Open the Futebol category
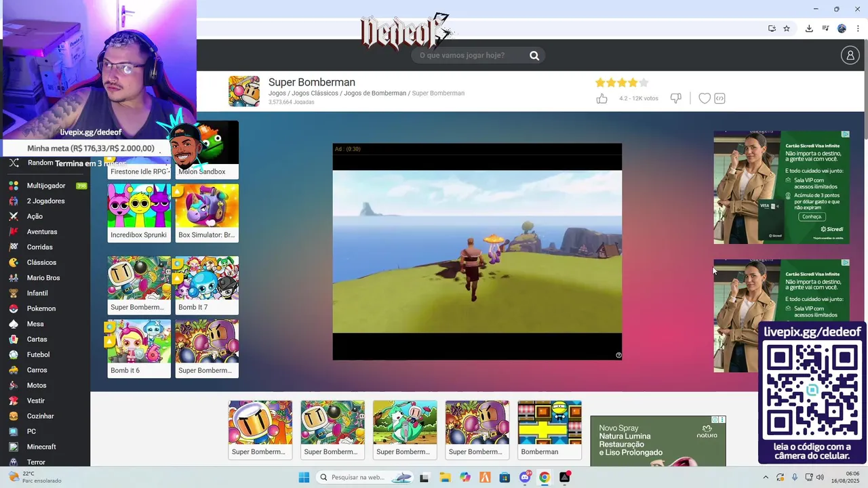 pyautogui.click(x=39, y=354)
